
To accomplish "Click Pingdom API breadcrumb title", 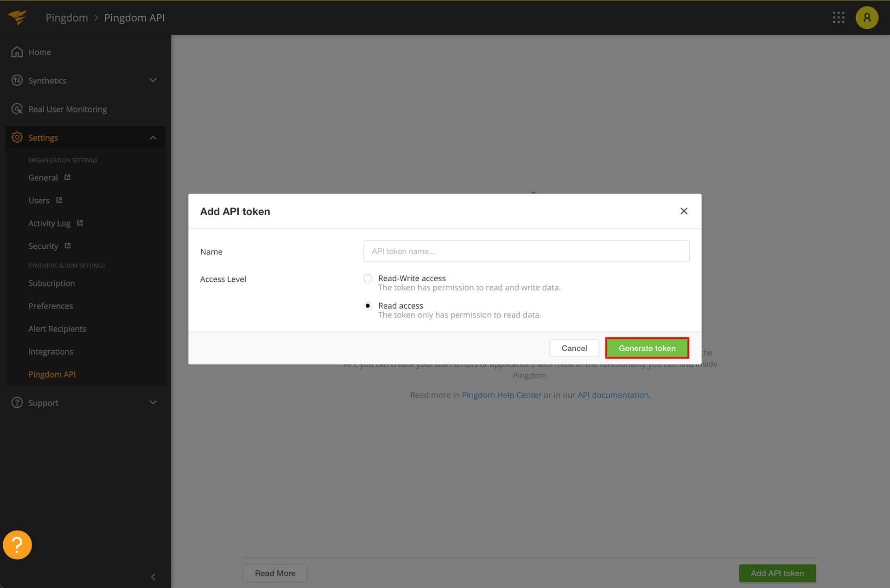I will [134, 18].
